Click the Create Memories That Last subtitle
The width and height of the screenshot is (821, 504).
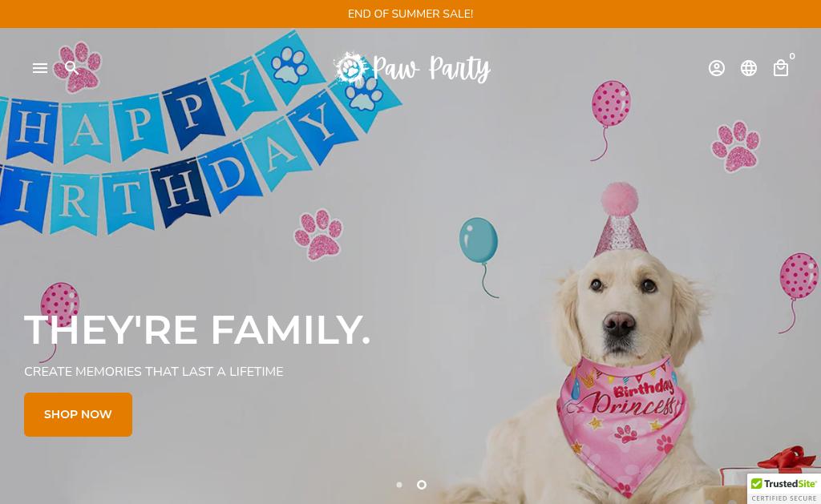click(153, 372)
